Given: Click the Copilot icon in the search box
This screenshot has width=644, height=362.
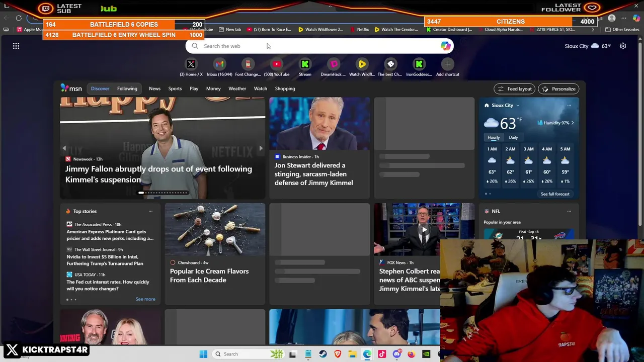Looking at the screenshot, I should pyautogui.click(x=445, y=46).
